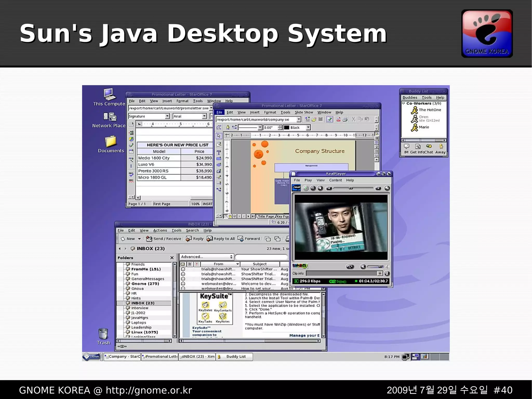532x399 pixels.
Task: Open message 'Welcome to dev....'
Action: point(258,284)
